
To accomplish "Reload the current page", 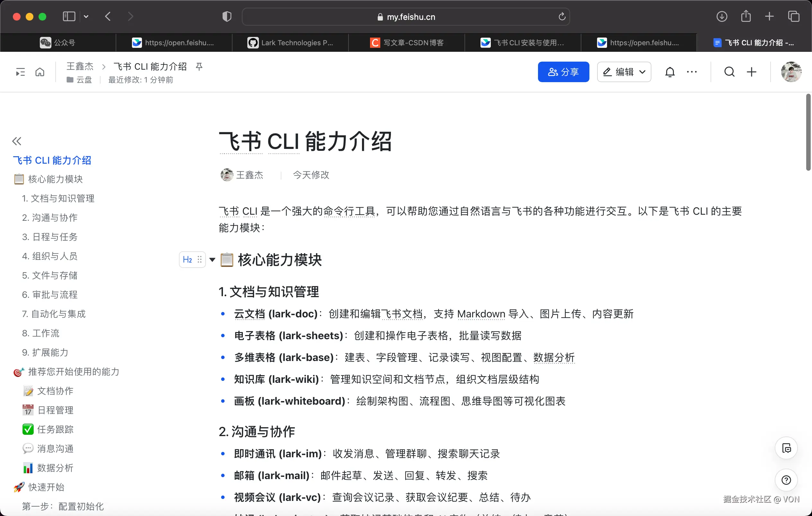I will 562,16.
